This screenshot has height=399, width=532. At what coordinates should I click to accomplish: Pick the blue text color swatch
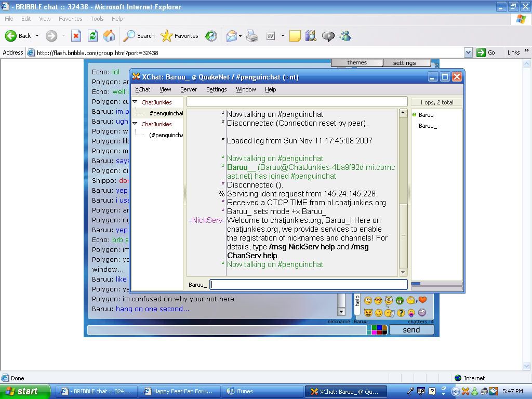click(379, 327)
